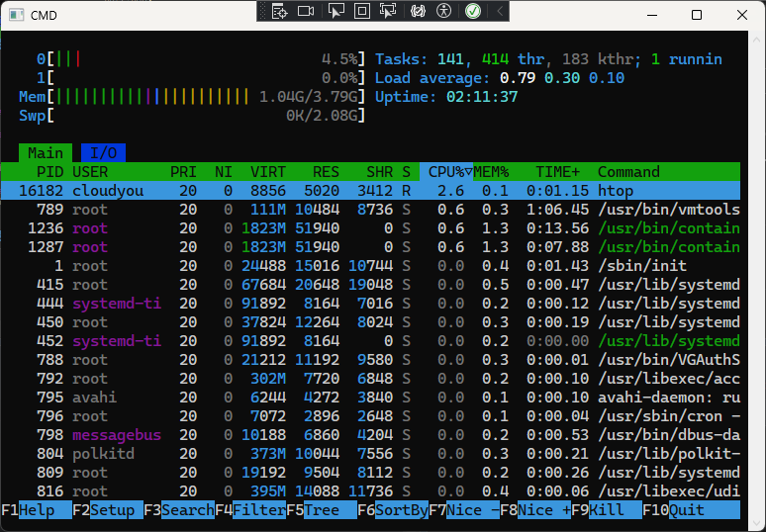Open the accessibility person icon
Viewport: 766px width, 532px height.
tap(444, 11)
